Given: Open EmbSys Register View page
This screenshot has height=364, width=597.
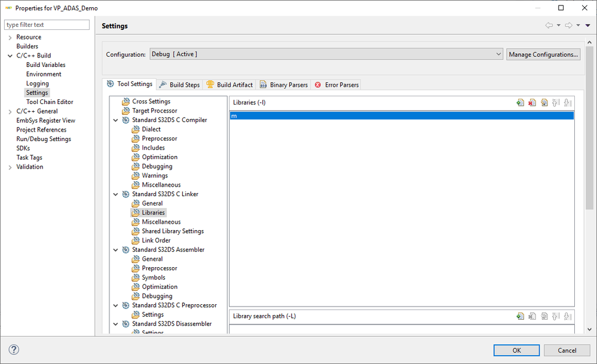Looking at the screenshot, I should [x=45, y=121].
